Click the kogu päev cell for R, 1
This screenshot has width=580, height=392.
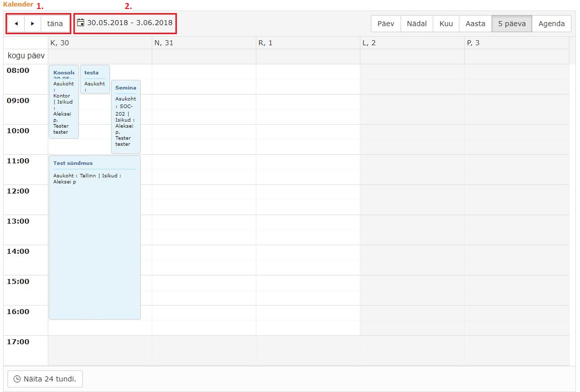[308, 56]
